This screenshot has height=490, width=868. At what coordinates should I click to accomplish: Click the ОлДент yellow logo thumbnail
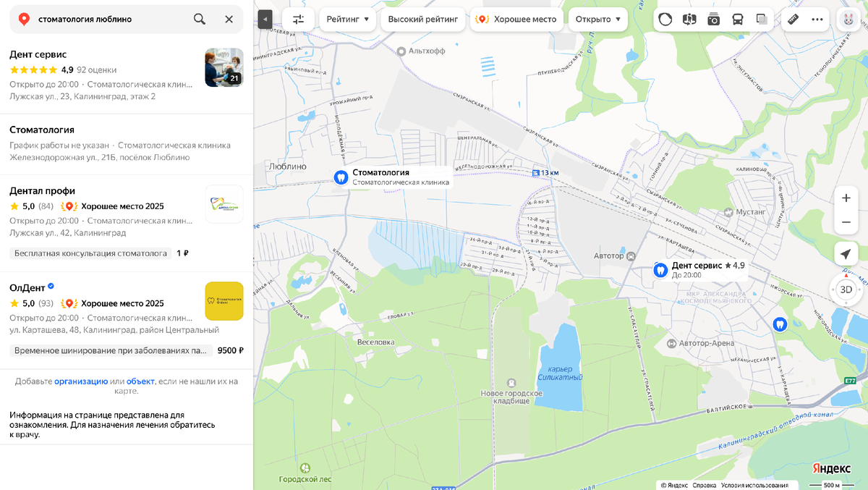[224, 301]
